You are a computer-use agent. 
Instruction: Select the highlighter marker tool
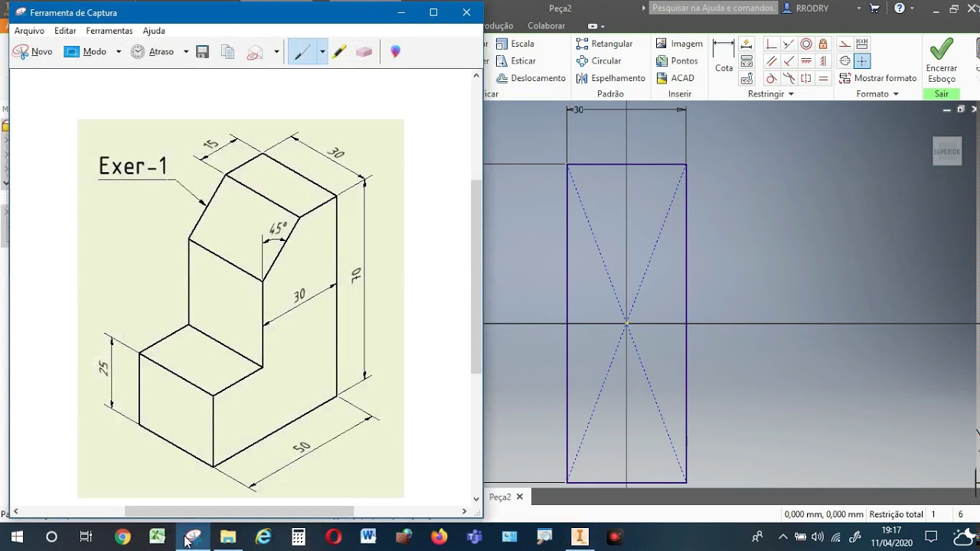point(340,52)
